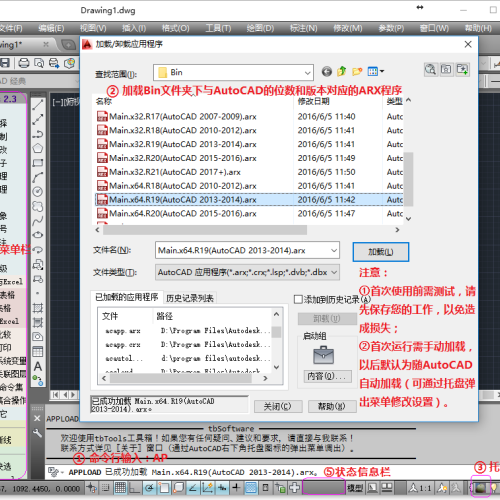This screenshot has width=500, height=500.
Task: Click the 关闭(C) button
Action: [278, 406]
